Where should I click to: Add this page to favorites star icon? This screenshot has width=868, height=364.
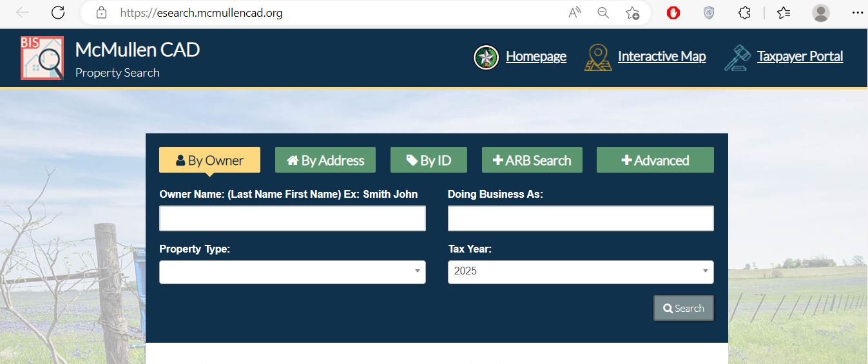coord(632,13)
